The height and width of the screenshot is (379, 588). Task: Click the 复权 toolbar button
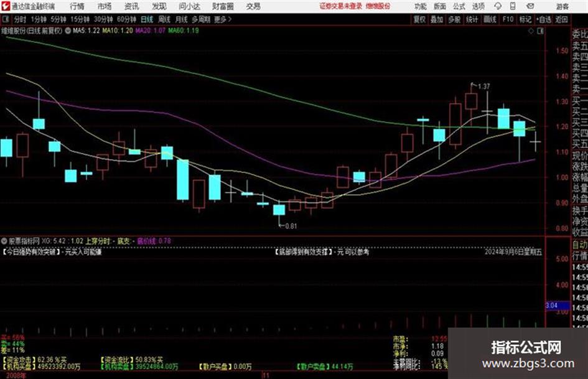point(419,19)
